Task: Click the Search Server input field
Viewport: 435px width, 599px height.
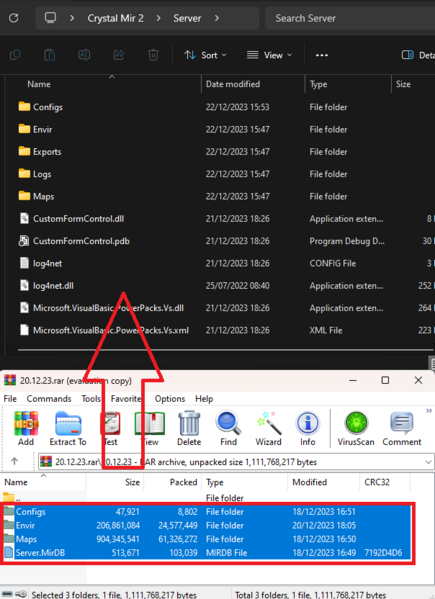Action: click(349, 18)
